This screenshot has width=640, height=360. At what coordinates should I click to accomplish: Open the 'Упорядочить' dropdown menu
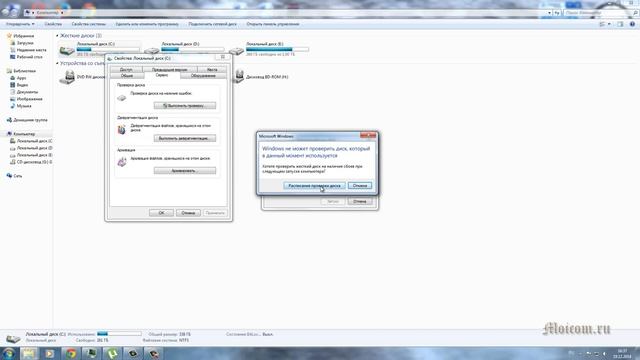coord(20,24)
